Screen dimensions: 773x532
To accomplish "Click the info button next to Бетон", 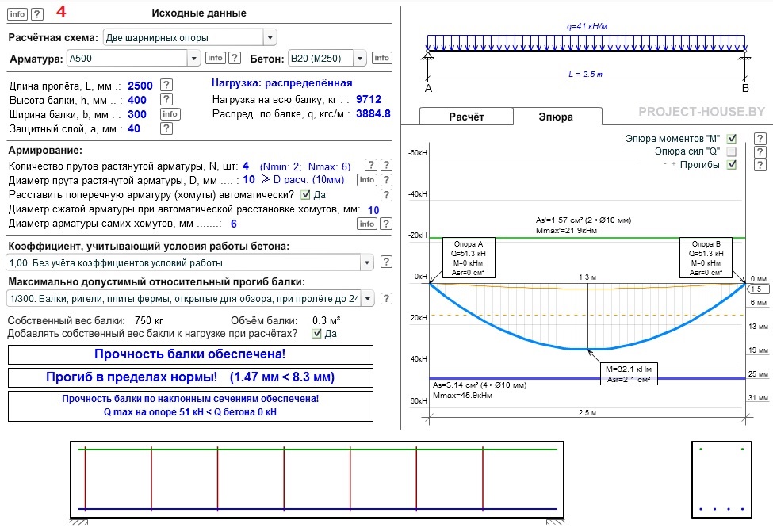I will [x=381, y=58].
